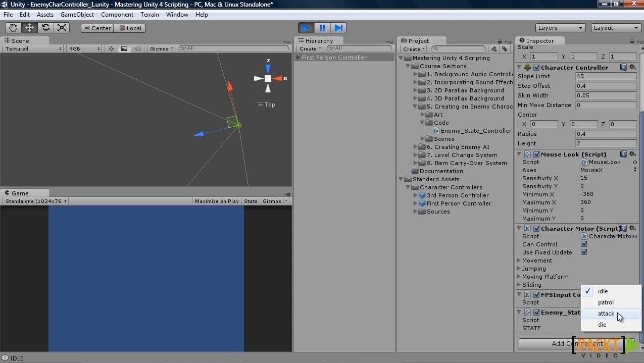The height and width of the screenshot is (363, 644).
Task: Toggle the Can Control checkbox
Action: tap(584, 244)
